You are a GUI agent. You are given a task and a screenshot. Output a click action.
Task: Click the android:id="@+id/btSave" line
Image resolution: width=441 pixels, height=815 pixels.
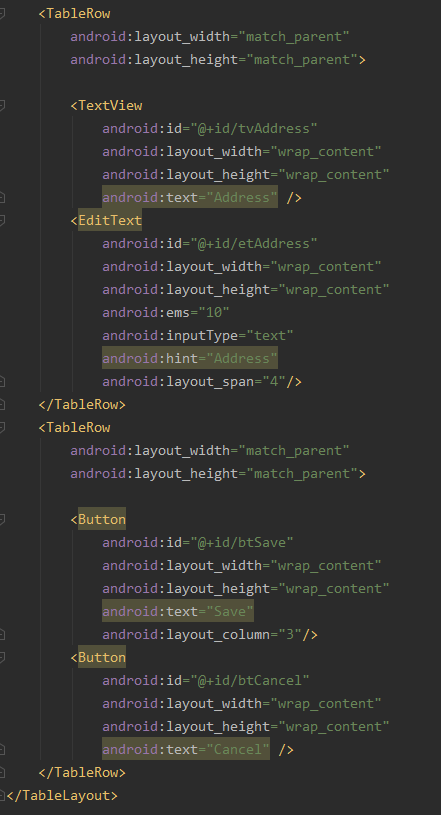(198, 542)
